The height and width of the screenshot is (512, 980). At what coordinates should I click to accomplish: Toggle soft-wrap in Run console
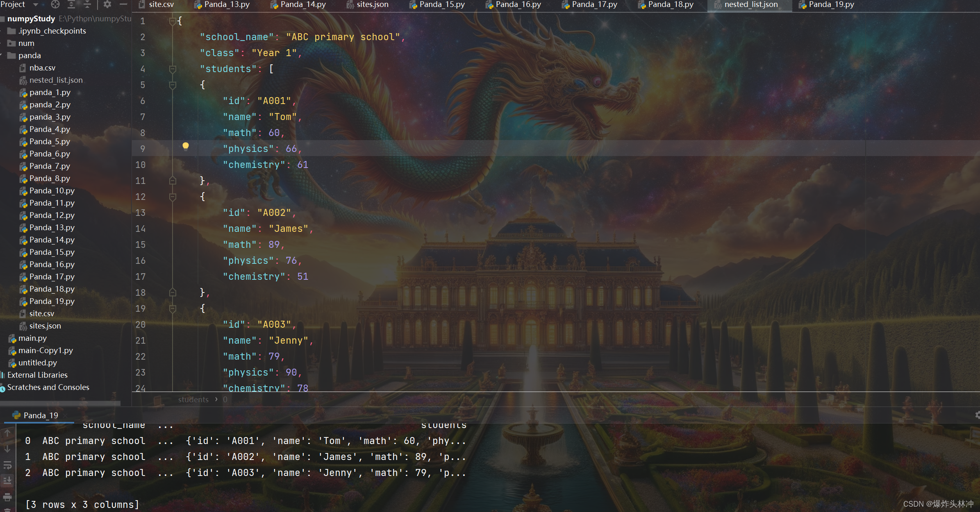point(7,465)
